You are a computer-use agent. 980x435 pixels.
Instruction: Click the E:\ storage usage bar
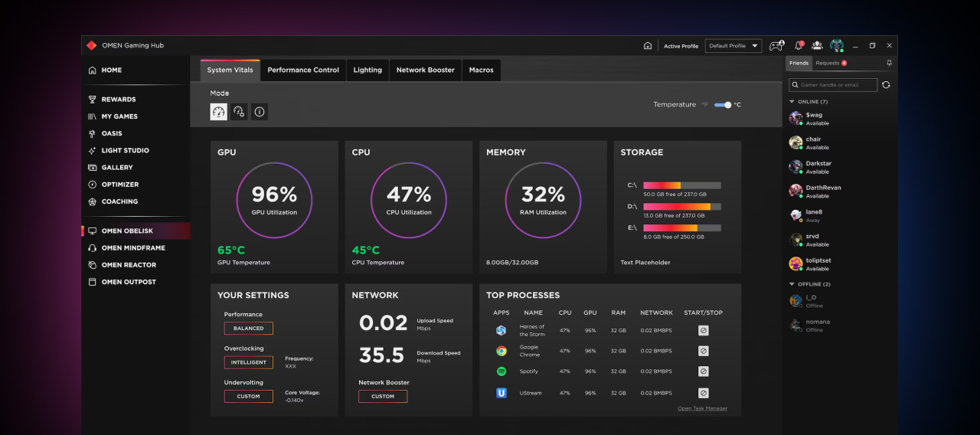click(x=682, y=228)
